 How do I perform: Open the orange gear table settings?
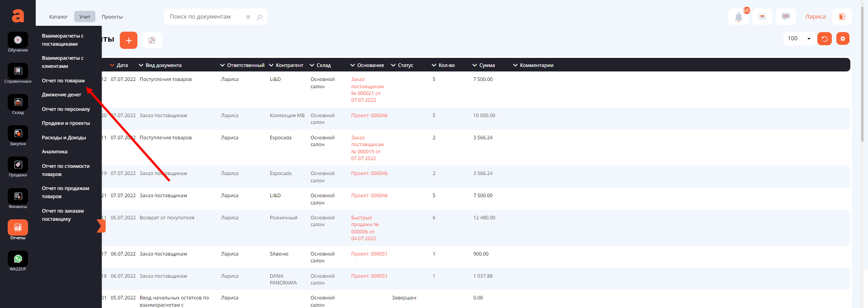(x=843, y=38)
